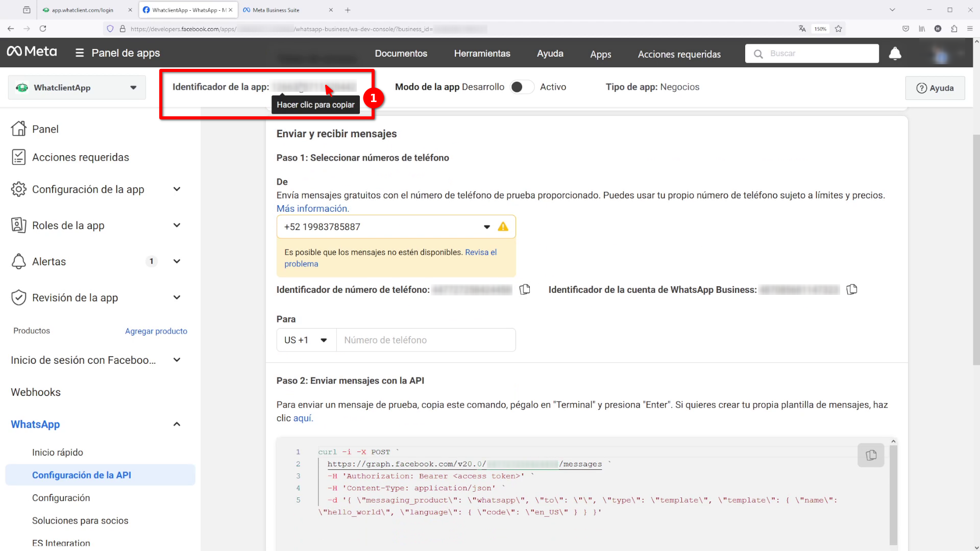Copy the curl command code
The width and height of the screenshot is (980, 551).
[871, 455]
